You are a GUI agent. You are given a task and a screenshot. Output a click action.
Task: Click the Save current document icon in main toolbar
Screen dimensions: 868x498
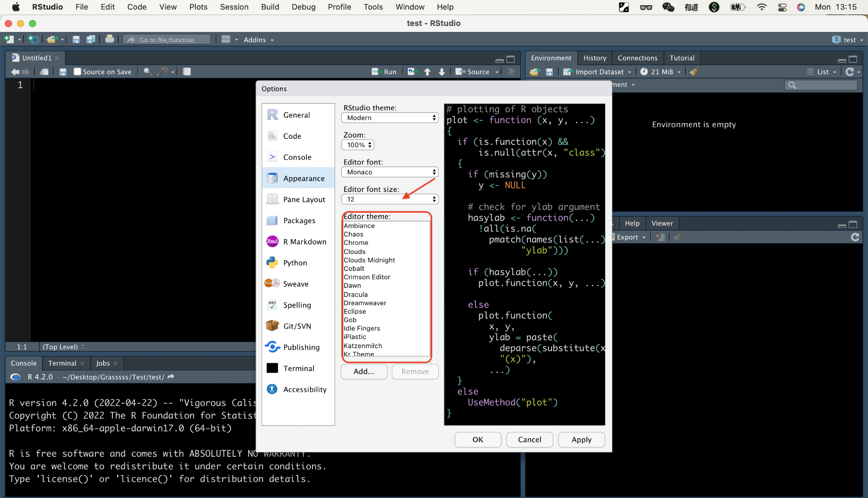(76, 40)
